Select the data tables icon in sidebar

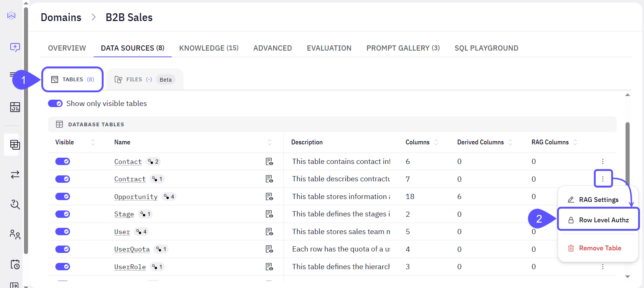pos(15,144)
